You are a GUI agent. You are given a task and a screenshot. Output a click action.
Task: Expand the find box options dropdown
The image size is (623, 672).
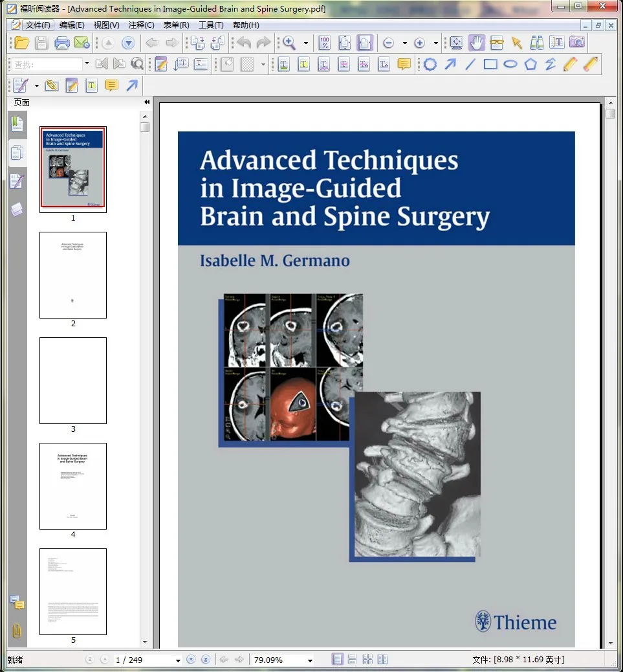(87, 63)
